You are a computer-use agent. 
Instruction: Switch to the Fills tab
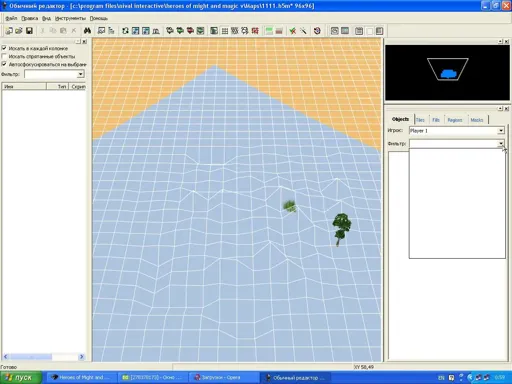[436, 120]
